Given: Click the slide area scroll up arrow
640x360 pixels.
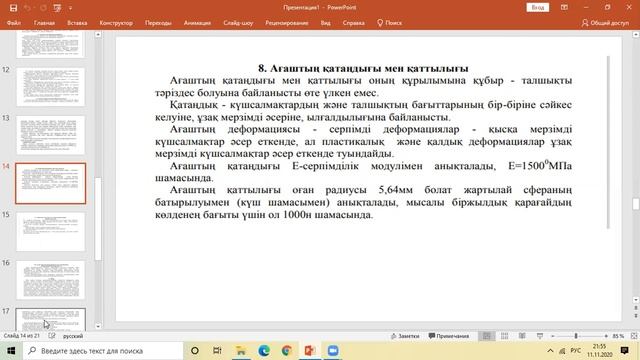Looking at the screenshot, I should (x=636, y=35).
